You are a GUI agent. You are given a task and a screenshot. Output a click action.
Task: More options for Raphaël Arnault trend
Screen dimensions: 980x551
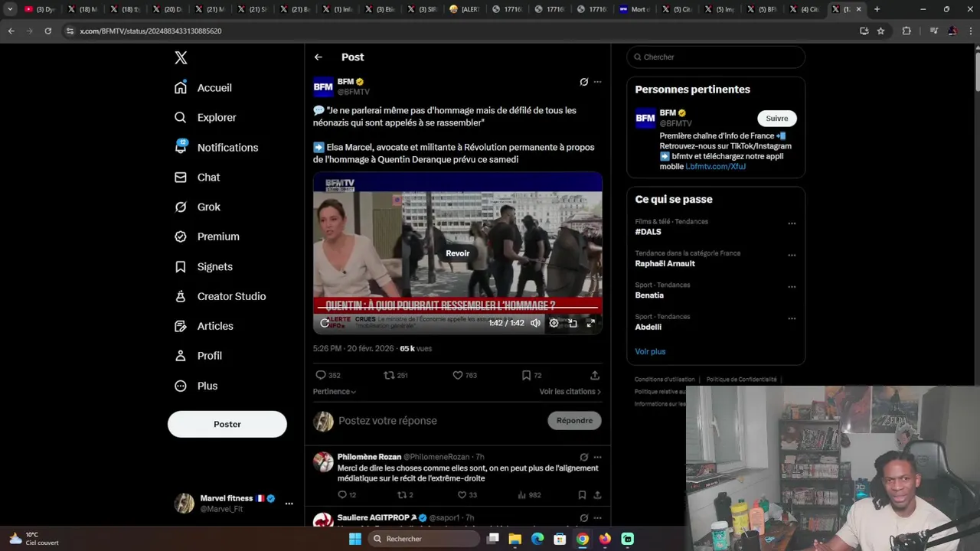[792, 255]
